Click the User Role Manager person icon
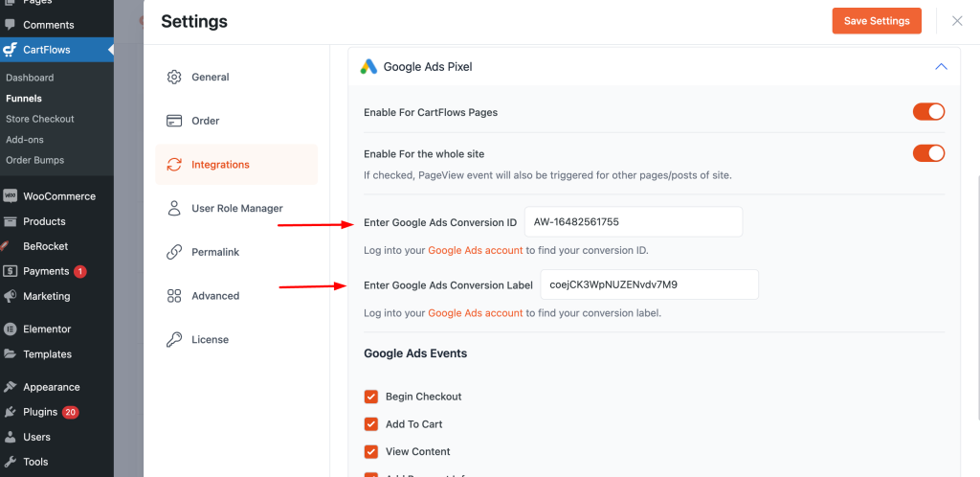The height and width of the screenshot is (477, 980). tap(174, 208)
